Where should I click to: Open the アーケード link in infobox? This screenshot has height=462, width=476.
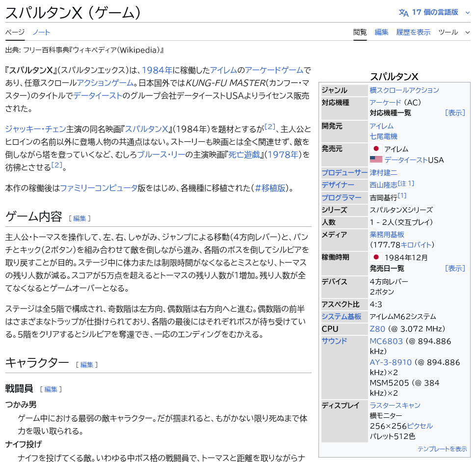[x=385, y=102]
